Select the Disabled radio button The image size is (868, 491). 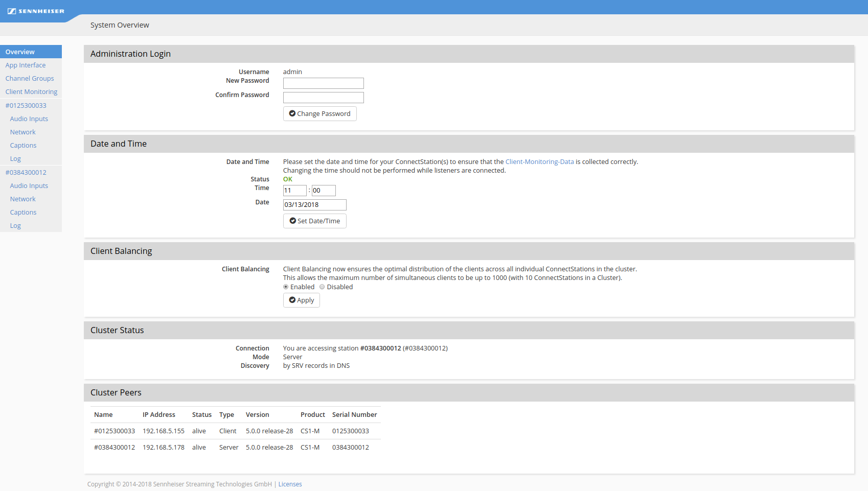coord(322,287)
